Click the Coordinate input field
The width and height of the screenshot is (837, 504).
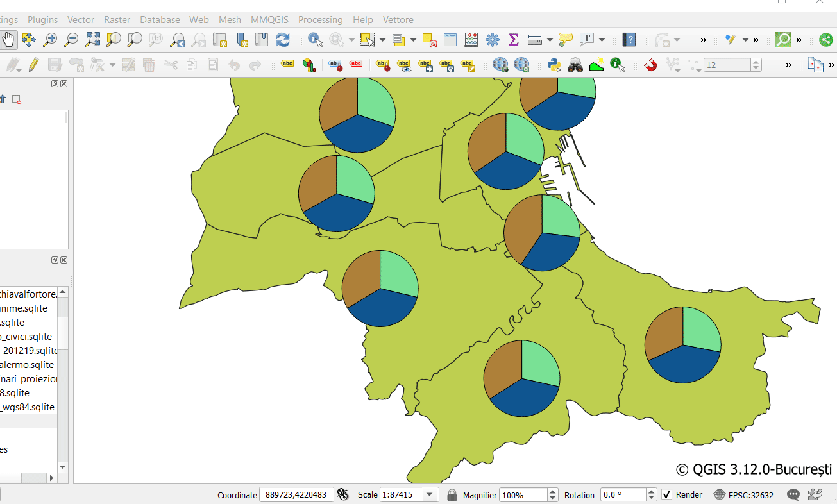[296, 494]
